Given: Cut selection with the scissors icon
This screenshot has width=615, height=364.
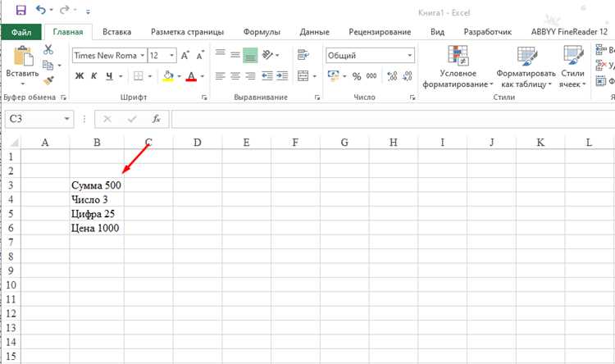Looking at the screenshot, I should point(48,49).
